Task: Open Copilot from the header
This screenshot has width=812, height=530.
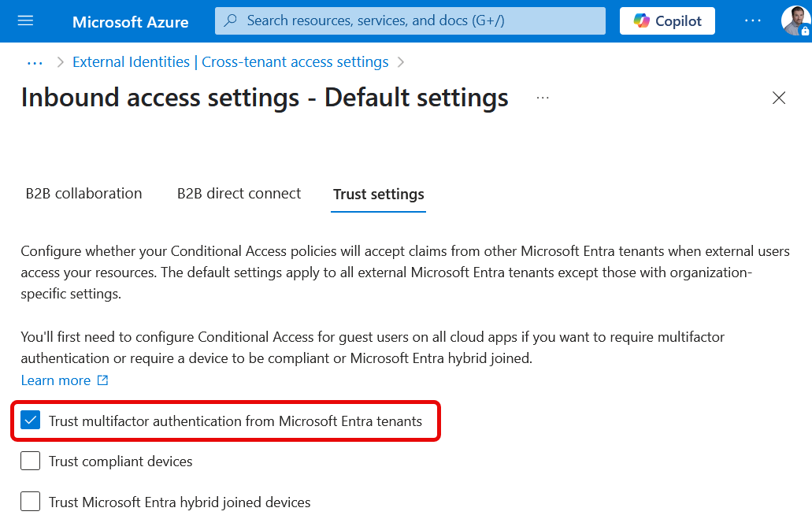Action: [667, 21]
